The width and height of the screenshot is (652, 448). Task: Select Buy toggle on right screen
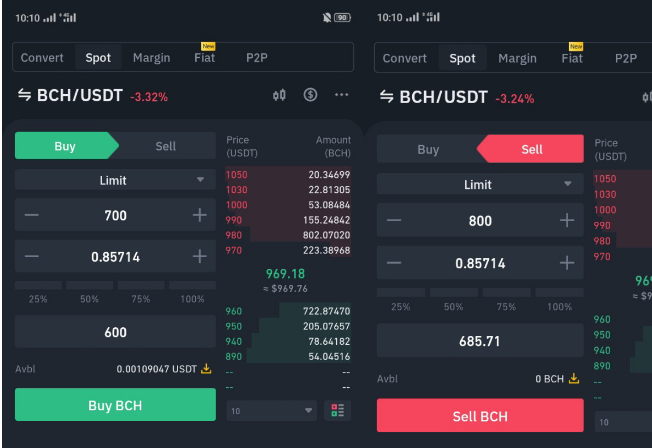[x=428, y=149]
